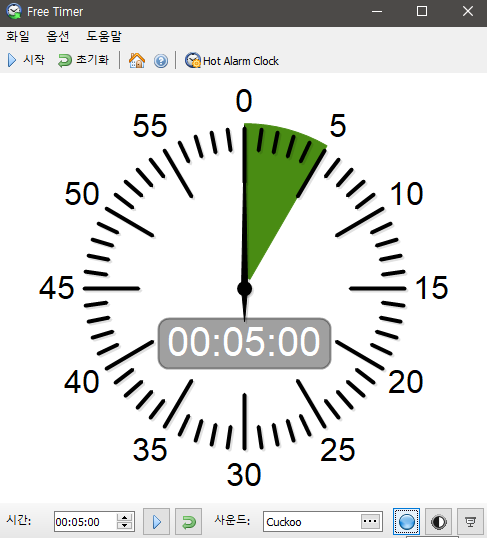The image size is (487, 538).
Task: Click the digital 00:05:00 display on dial
Action: click(x=244, y=343)
